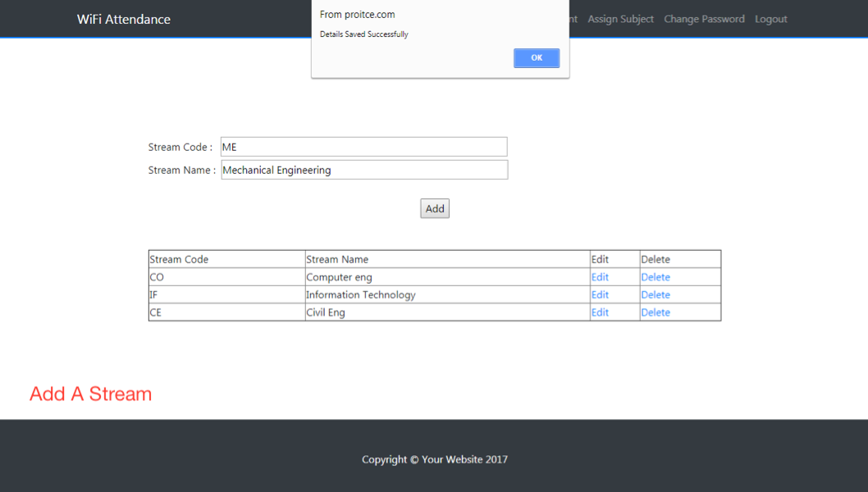868x492 pixels.
Task: Select the Stream Code column header
Action: tap(179, 259)
